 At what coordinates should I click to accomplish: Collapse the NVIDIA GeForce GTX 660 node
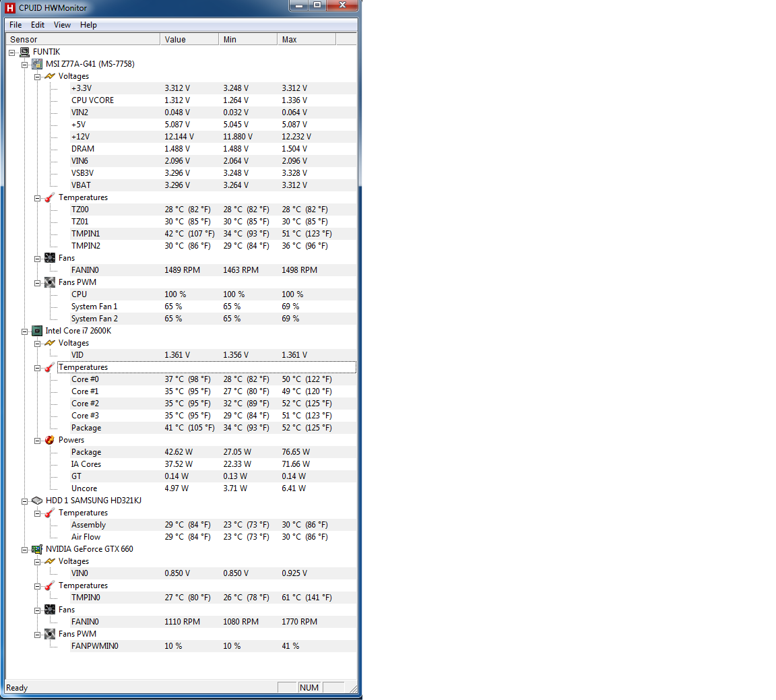[25, 550]
